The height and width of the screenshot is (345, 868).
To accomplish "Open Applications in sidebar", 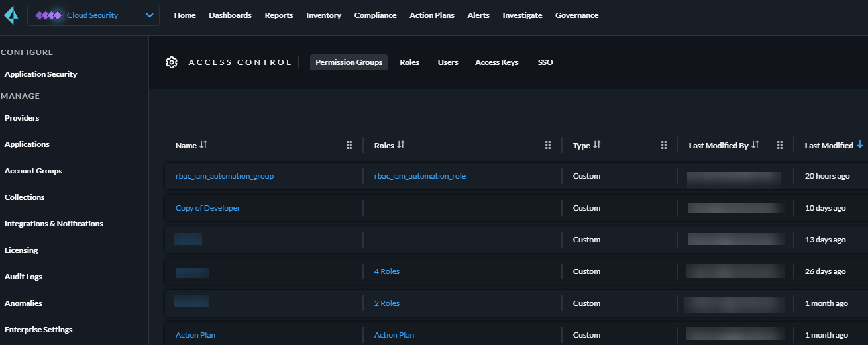I will tap(27, 144).
